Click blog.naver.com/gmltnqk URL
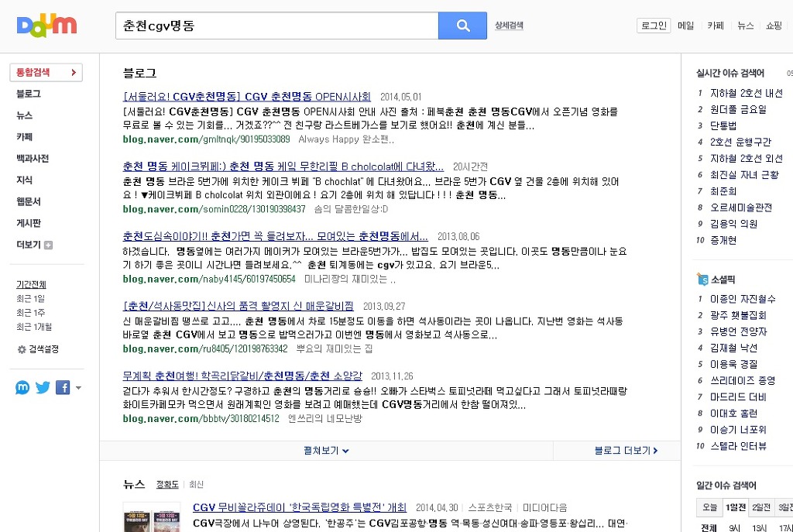The height and width of the screenshot is (532, 793). click(206, 139)
